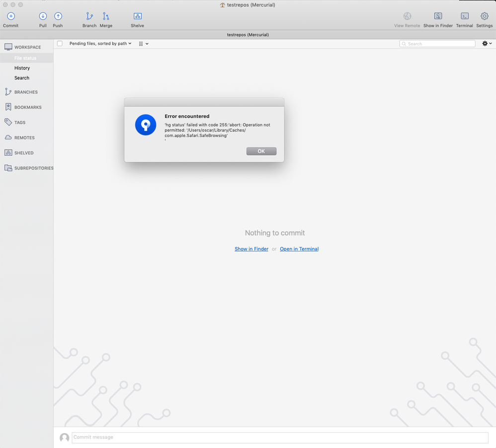This screenshot has height=448, width=496.
Task: Select File status in sidebar
Action: point(26,58)
